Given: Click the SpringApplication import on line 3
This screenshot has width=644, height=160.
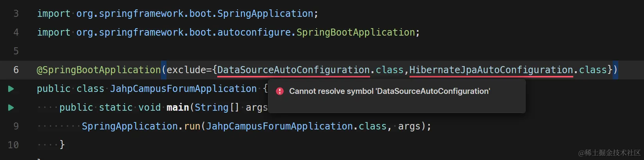Looking at the screenshot, I should pyautogui.click(x=265, y=14).
